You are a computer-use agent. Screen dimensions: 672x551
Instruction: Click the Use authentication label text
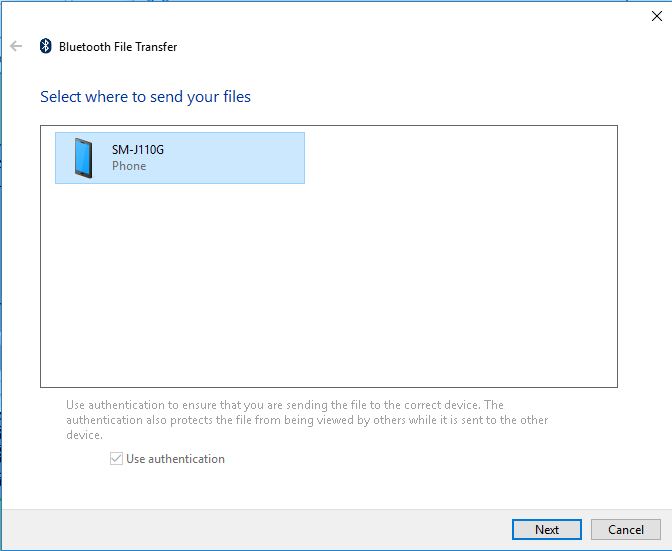(x=175, y=459)
